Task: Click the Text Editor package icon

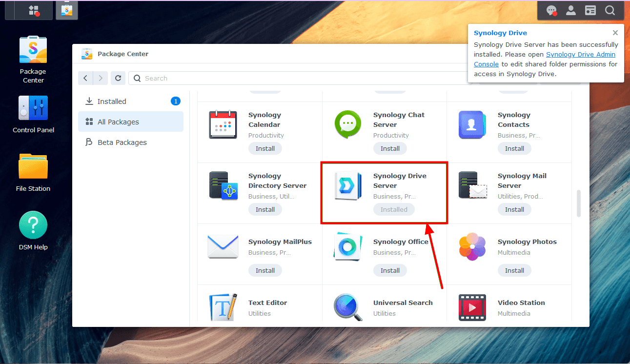Action: pyautogui.click(x=223, y=307)
